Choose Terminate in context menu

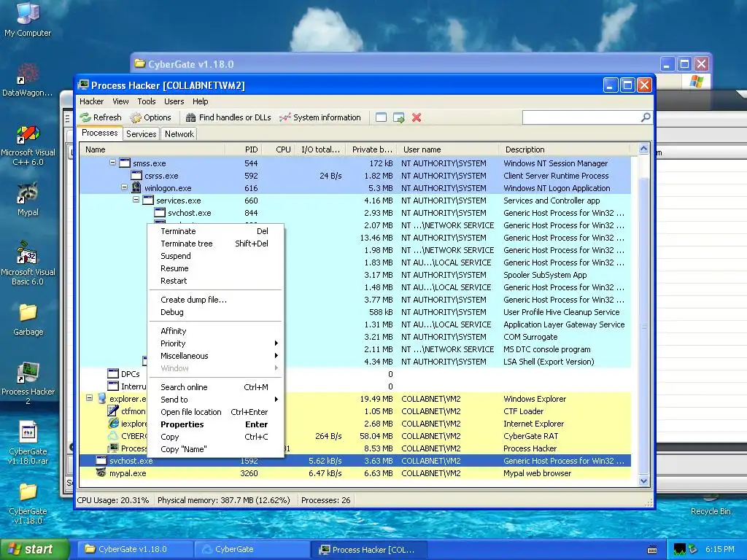215,231
